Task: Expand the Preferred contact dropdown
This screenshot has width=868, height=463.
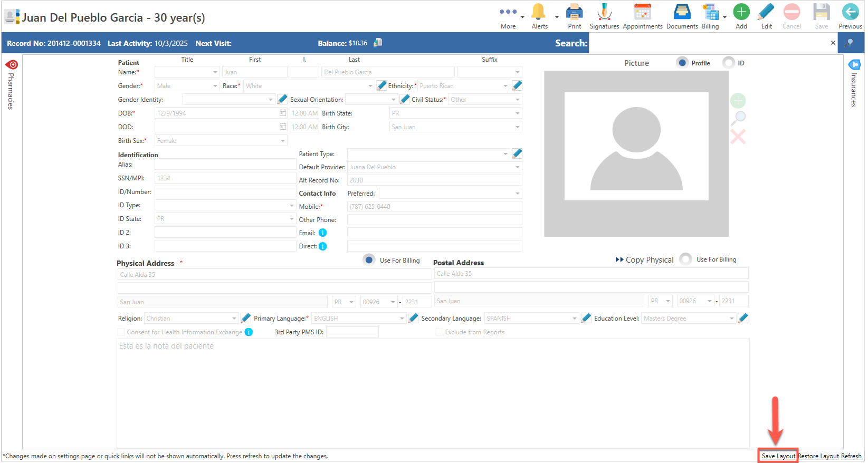Action: (517, 194)
